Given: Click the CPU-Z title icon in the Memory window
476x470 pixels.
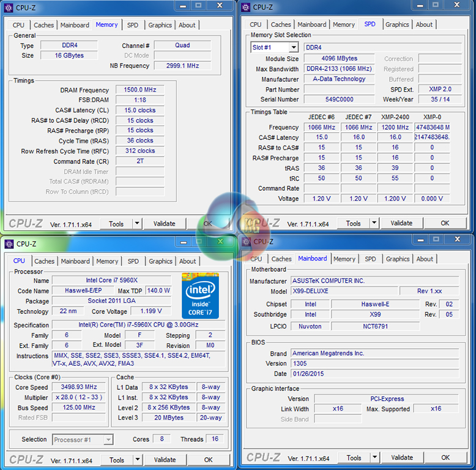Looking at the screenshot, I should coord(9,7).
